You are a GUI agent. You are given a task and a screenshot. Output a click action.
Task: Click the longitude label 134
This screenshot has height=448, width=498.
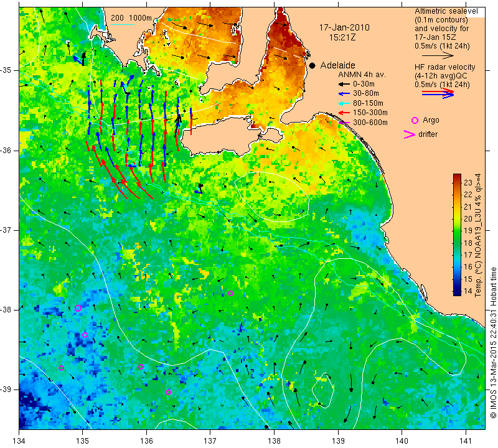[x=19, y=441]
